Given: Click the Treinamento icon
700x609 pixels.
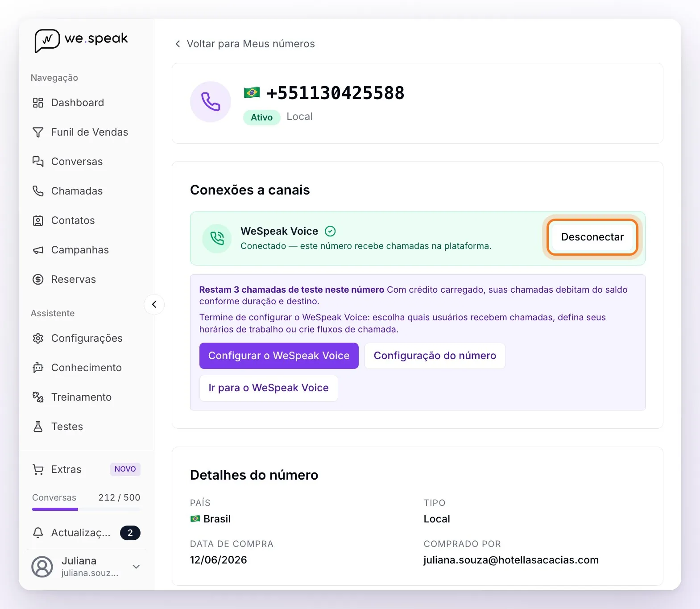Looking at the screenshot, I should (38, 397).
